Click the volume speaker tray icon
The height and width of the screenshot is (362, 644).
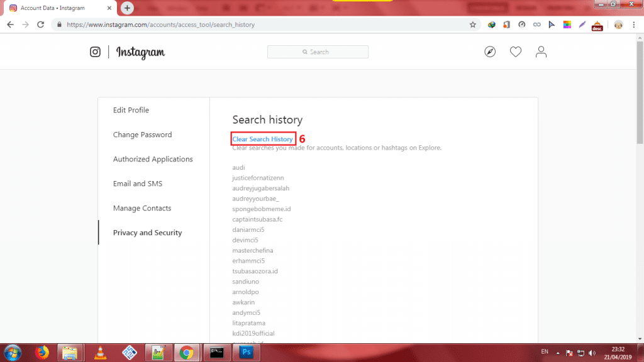point(592,353)
